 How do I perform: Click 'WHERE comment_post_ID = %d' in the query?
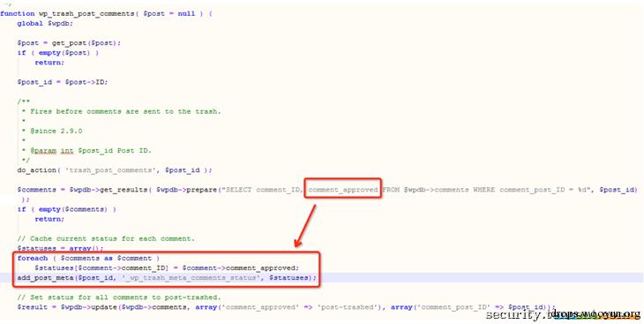tap(532, 190)
